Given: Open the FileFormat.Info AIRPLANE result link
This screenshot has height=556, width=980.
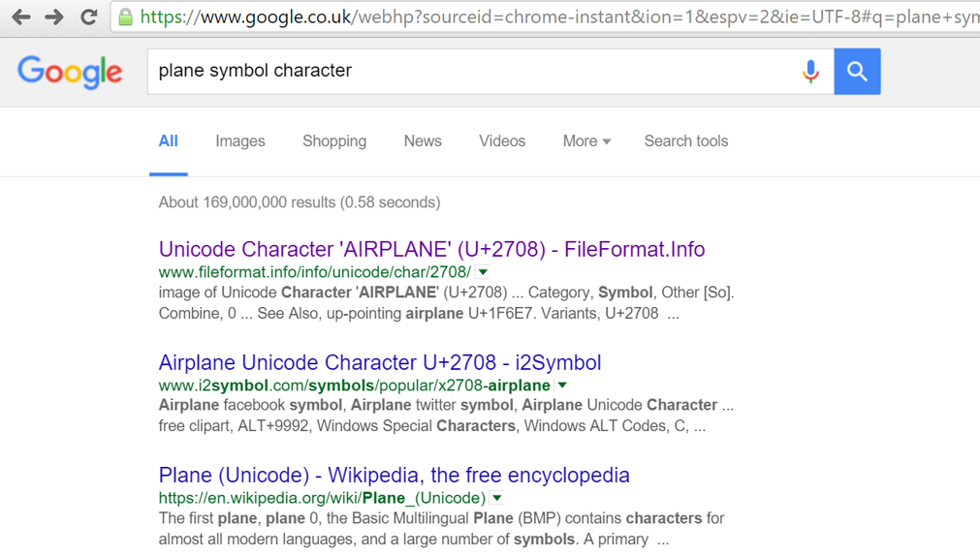Looking at the screenshot, I should click(431, 249).
